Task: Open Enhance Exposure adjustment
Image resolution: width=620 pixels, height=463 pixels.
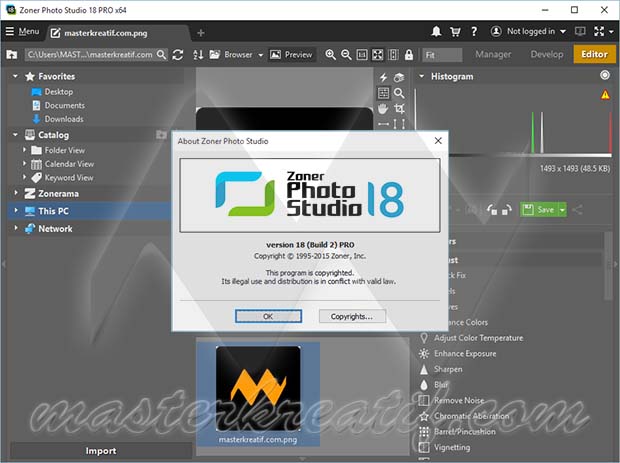Action: pyautogui.click(x=457, y=353)
